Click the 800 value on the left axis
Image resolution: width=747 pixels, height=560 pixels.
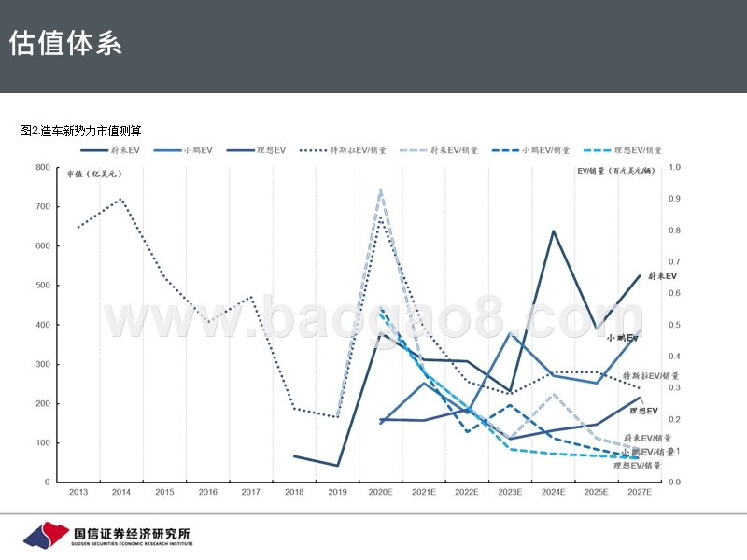tap(43, 167)
